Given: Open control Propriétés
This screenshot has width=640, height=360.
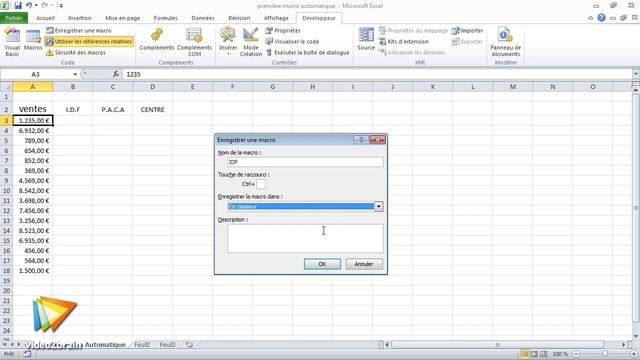Looking at the screenshot, I should coord(283,31).
